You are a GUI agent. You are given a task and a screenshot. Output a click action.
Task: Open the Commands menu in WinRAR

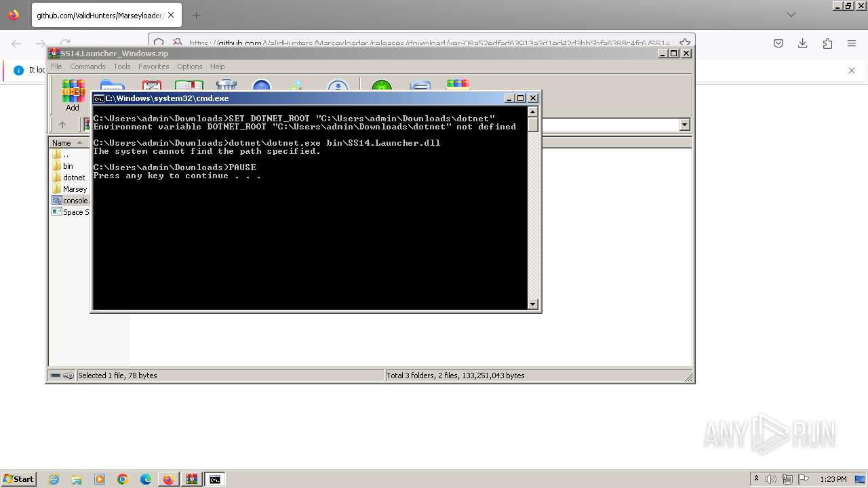point(87,66)
